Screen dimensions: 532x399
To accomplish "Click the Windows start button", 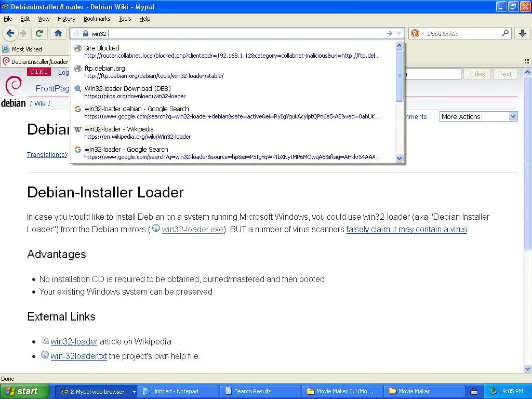I will (24, 391).
